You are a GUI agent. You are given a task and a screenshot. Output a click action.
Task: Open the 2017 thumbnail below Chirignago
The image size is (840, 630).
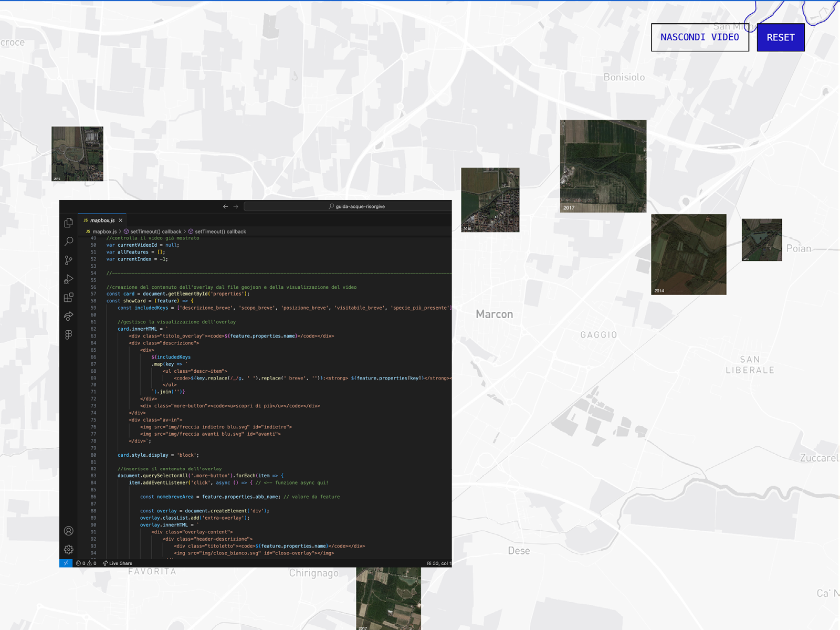click(388, 598)
